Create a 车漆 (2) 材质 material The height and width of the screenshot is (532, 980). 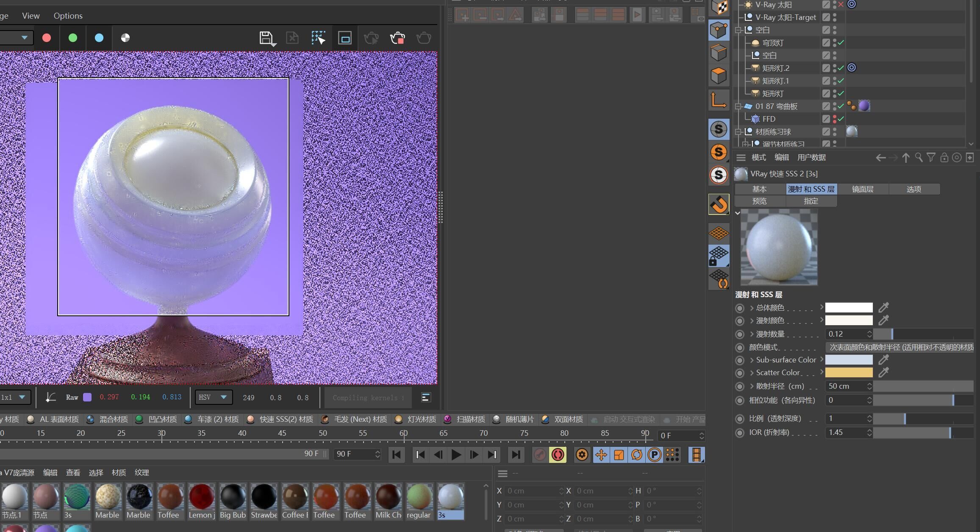click(212, 419)
